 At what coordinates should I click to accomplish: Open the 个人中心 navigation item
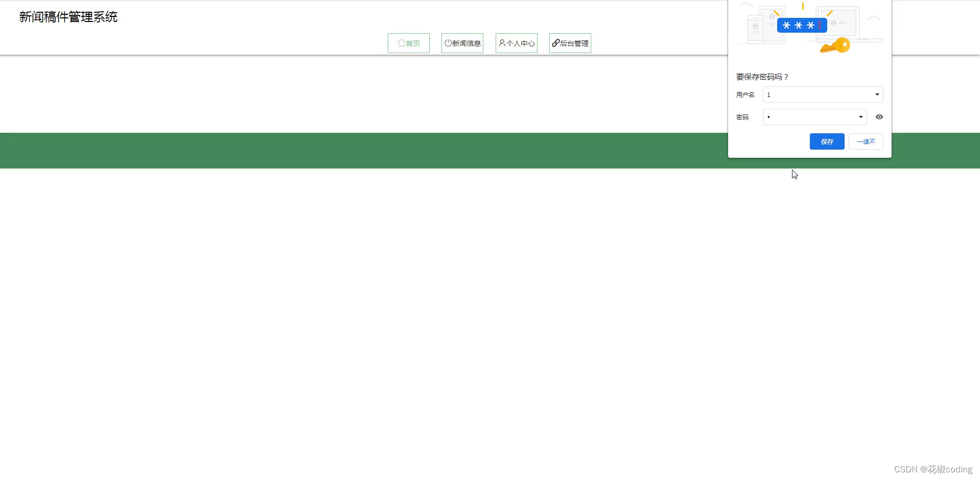(x=517, y=43)
